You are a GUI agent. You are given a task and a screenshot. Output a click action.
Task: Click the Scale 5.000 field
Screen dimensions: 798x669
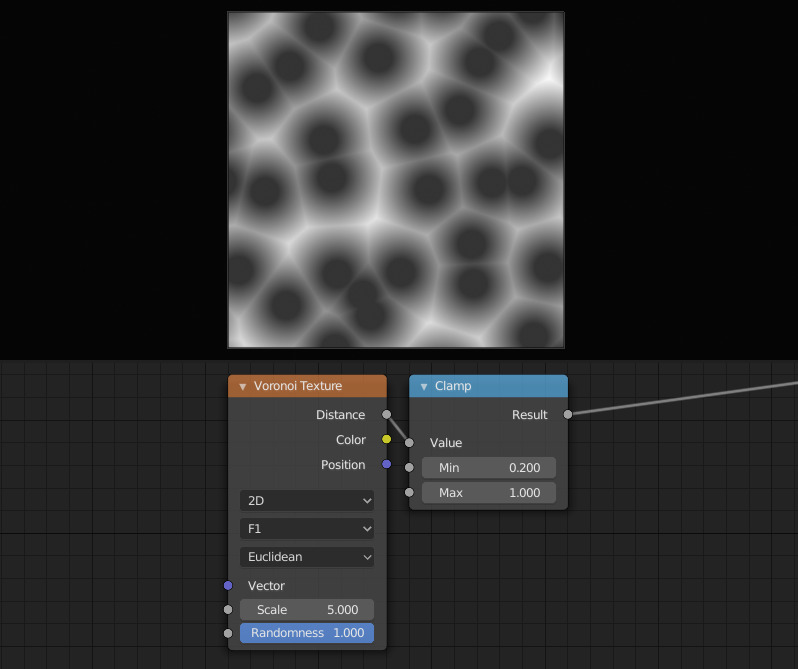[x=307, y=609]
